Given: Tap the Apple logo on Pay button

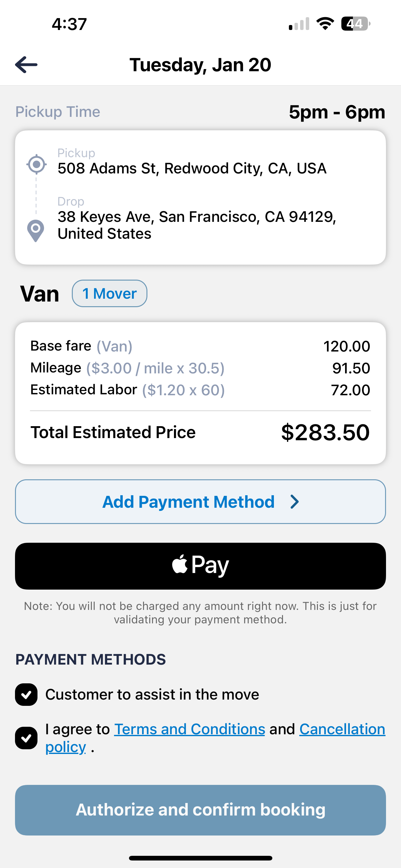Looking at the screenshot, I should click(x=180, y=564).
